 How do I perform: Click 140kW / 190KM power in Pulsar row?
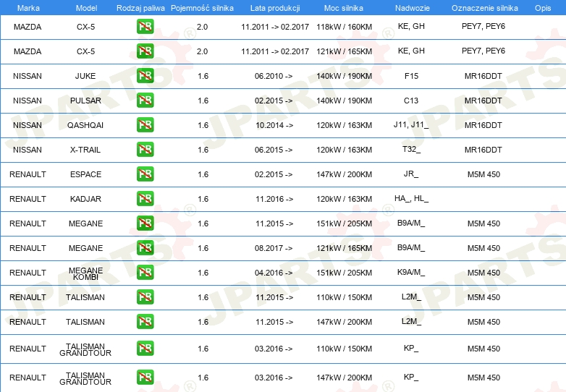(x=344, y=101)
